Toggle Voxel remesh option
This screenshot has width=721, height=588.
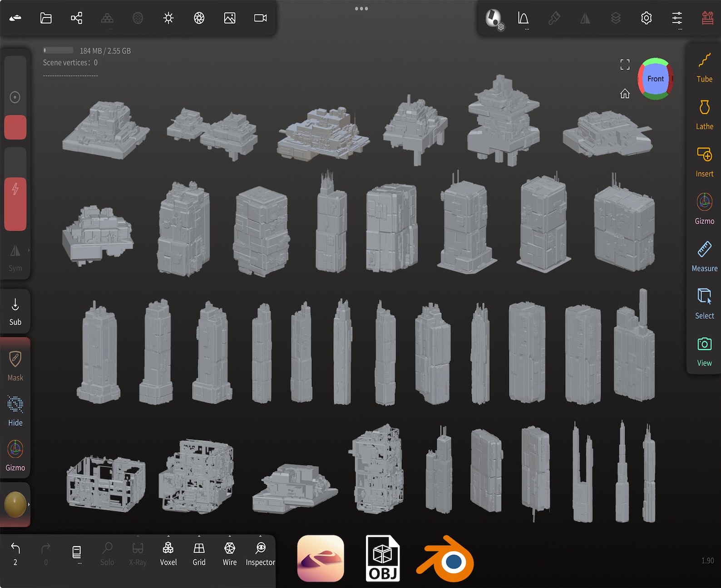tap(168, 554)
